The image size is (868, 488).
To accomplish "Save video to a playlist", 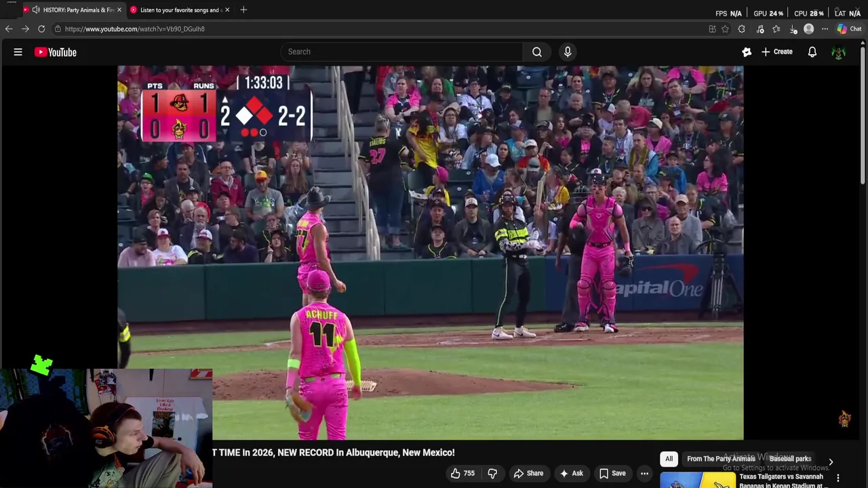I will (612, 473).
